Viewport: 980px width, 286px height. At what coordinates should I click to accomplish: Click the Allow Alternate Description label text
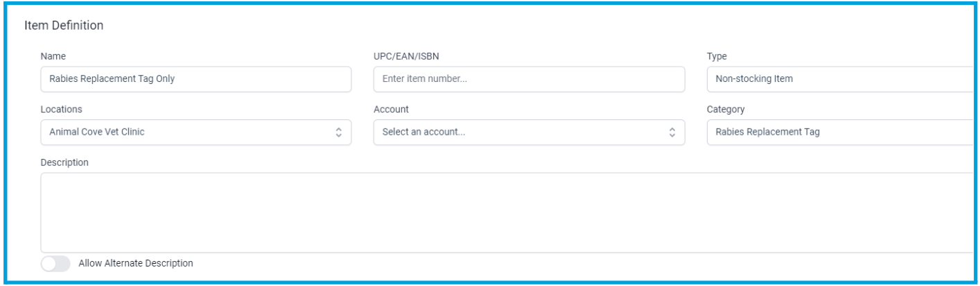coord(136,263)
